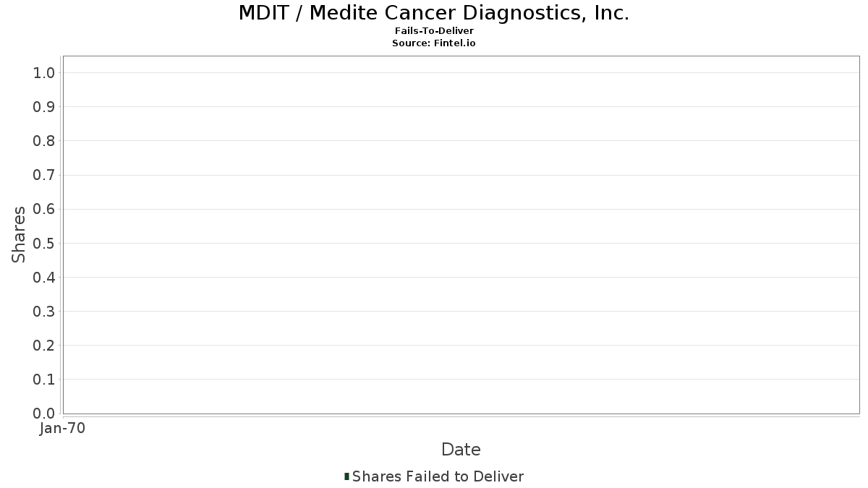
Task: Click the empty chart plot area
Action: tap(461, 235)
